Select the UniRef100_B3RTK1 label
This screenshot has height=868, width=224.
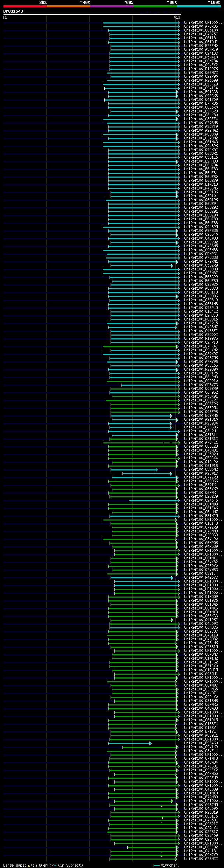(x=201, y=485)
